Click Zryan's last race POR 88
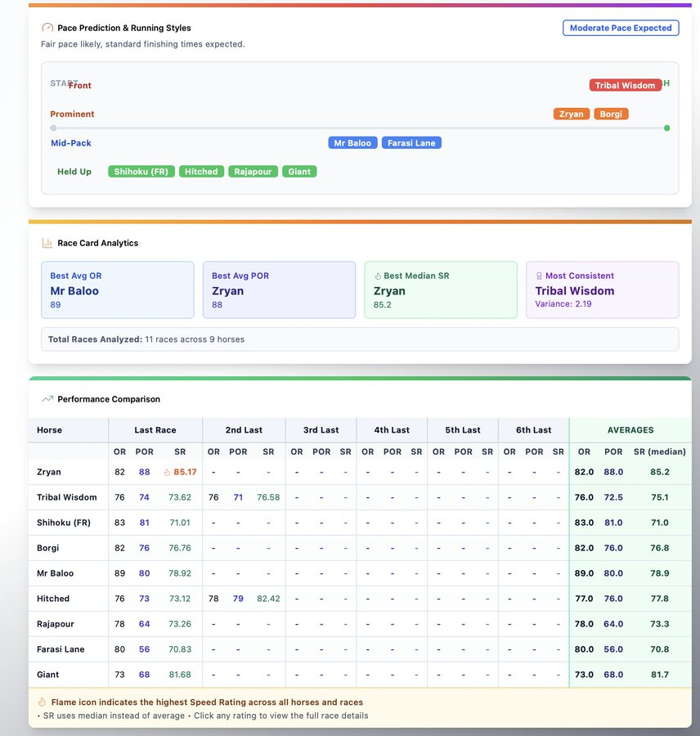Screen dimensions: 700x736 [x=144, y=472]
